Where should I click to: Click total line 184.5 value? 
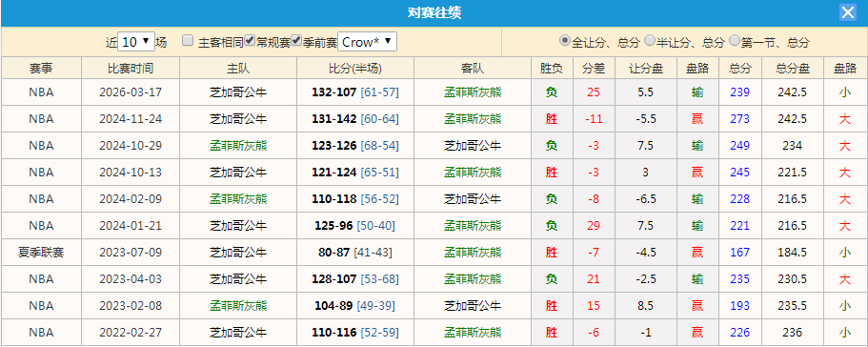pos(792,253)
